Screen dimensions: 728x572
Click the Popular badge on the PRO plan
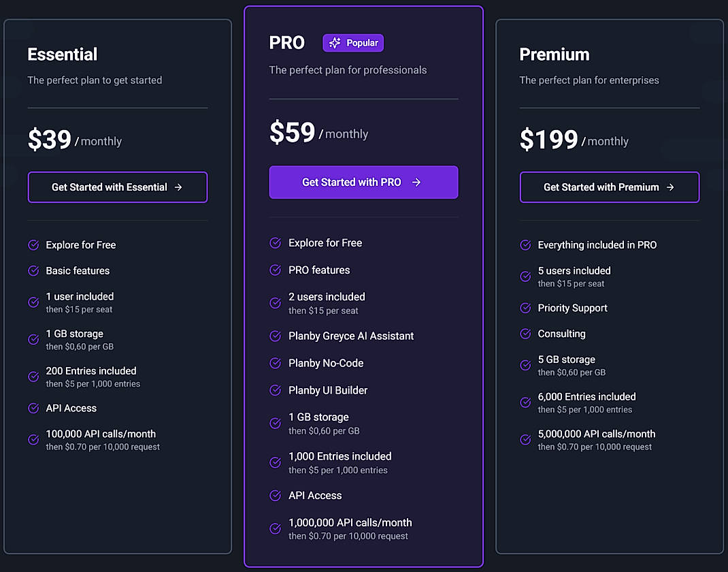(x=353, y=42)
